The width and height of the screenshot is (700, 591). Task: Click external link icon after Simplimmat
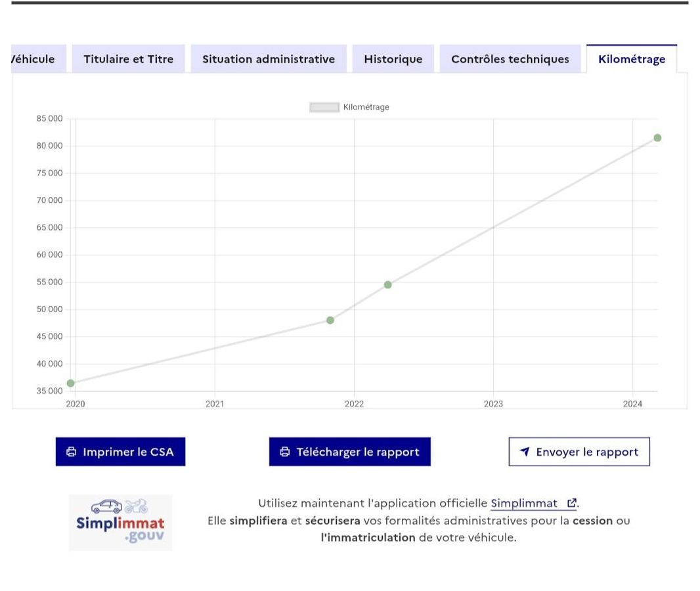[x=571, y=503]
